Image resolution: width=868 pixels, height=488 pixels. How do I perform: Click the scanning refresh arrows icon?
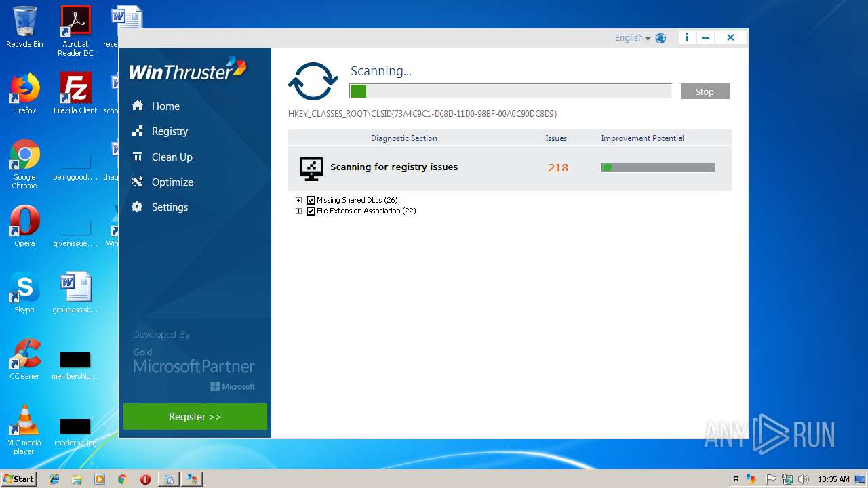click(x=313, y=82)
